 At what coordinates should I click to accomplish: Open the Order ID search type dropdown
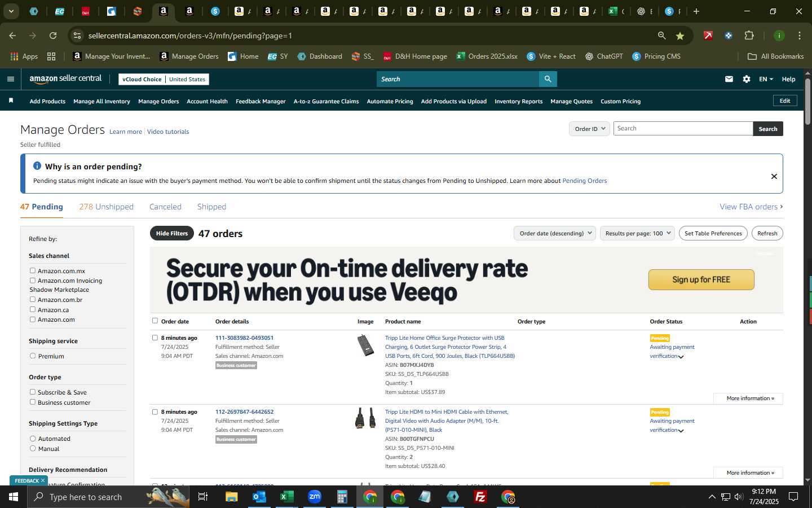point(589,129)
